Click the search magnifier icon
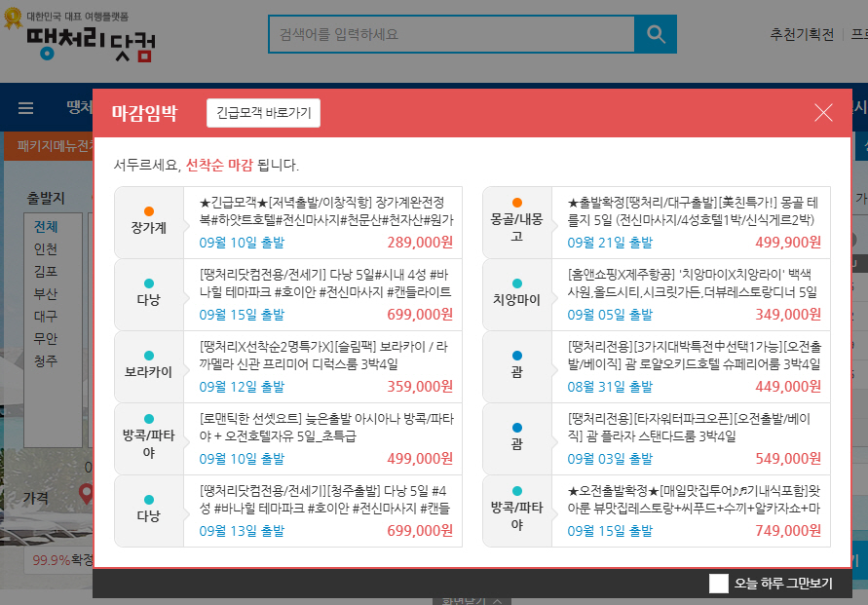The width and height of the screenshot is (868, 605). 657,34
